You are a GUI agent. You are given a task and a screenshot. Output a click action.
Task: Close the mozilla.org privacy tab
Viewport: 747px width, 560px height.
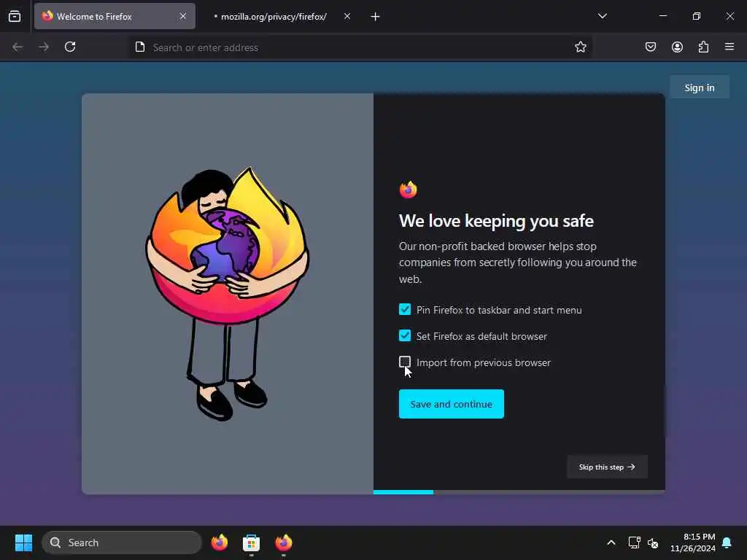pyautogui.click(x=347, y=16)
